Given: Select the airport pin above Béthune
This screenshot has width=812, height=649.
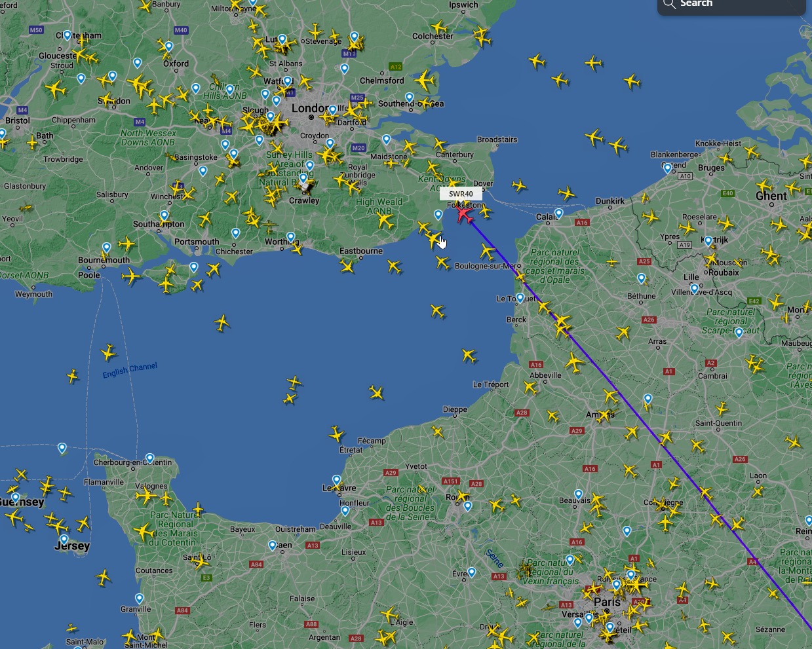Looking at the screenshot, I should pos(641,278).
